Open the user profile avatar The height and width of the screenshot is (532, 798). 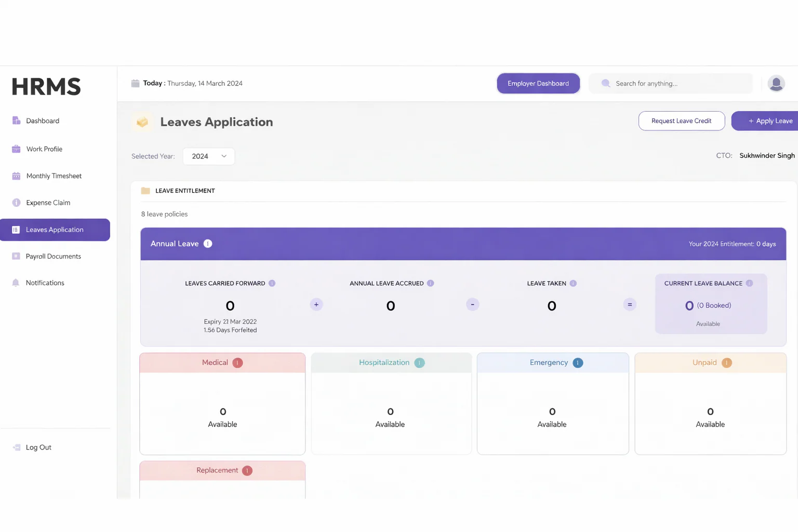(776, 83)
